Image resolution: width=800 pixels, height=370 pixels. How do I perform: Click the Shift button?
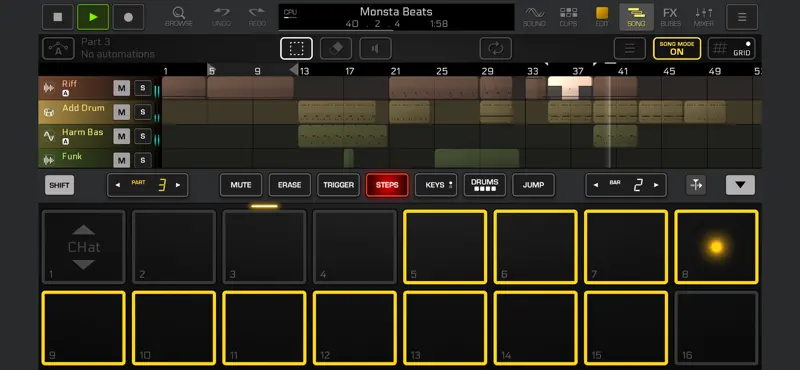coord(59,185)
